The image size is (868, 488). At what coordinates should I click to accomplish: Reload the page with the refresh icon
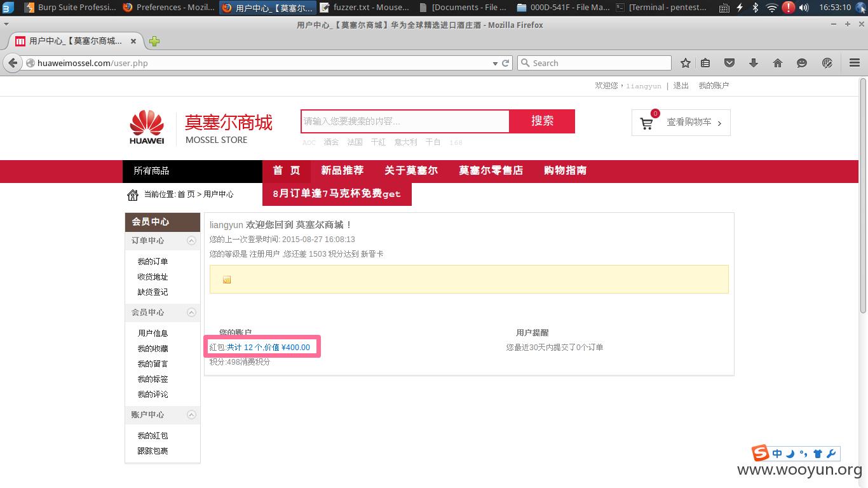506,63
